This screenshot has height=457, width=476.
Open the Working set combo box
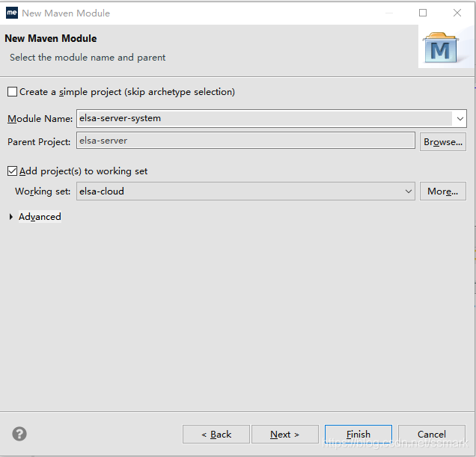(x=245, y=191)
